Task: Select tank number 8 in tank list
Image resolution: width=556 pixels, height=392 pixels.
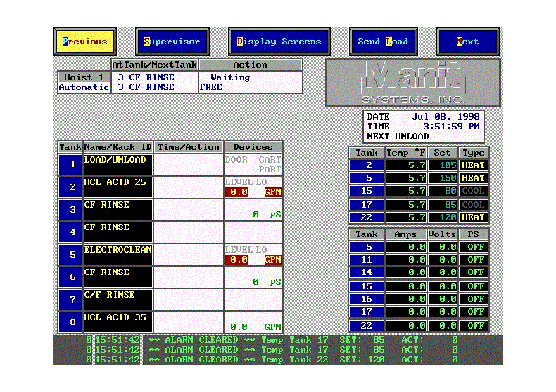Action: click(70, 322)
